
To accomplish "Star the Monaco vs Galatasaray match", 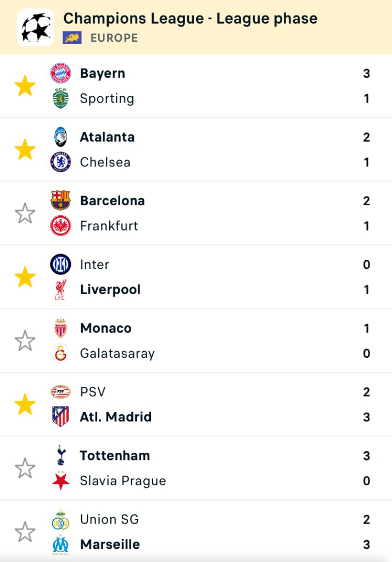I will 25,341.
